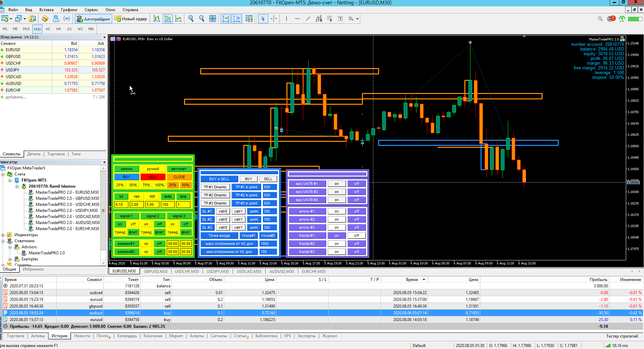Screen dimensions: 644x349
Task: Tile chart windows with the grid icon
Action: [x=213, y=19]
